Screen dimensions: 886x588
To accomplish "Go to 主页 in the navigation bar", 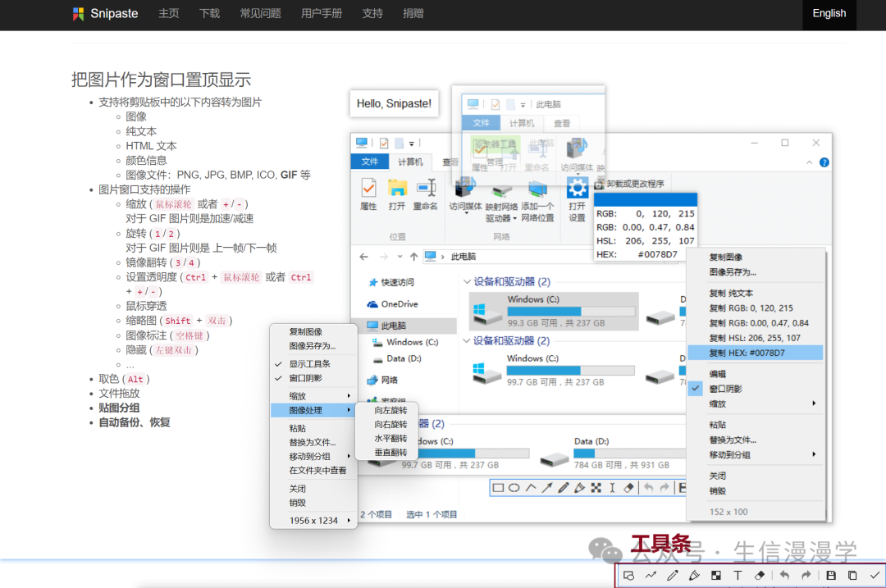I will (169, 14).
